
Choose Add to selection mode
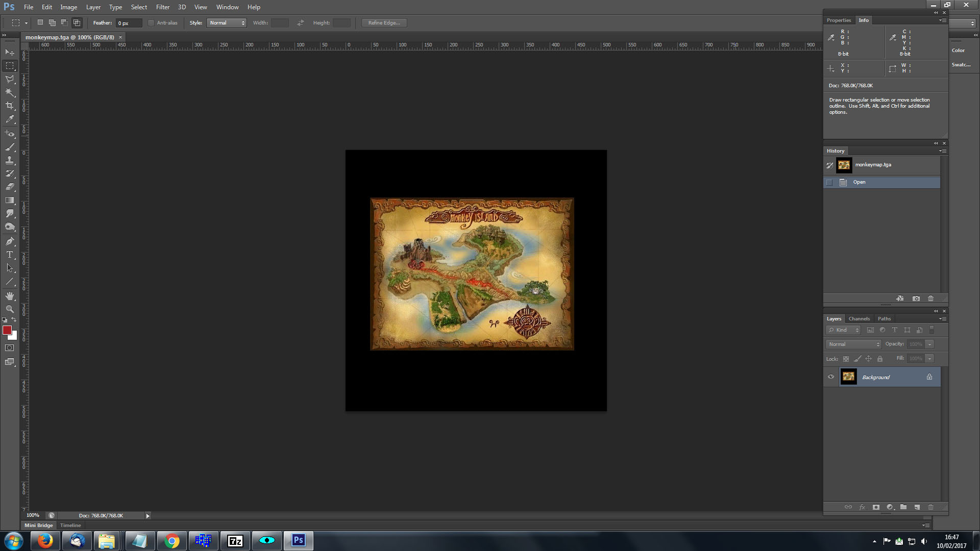click(x=52, y=23)
